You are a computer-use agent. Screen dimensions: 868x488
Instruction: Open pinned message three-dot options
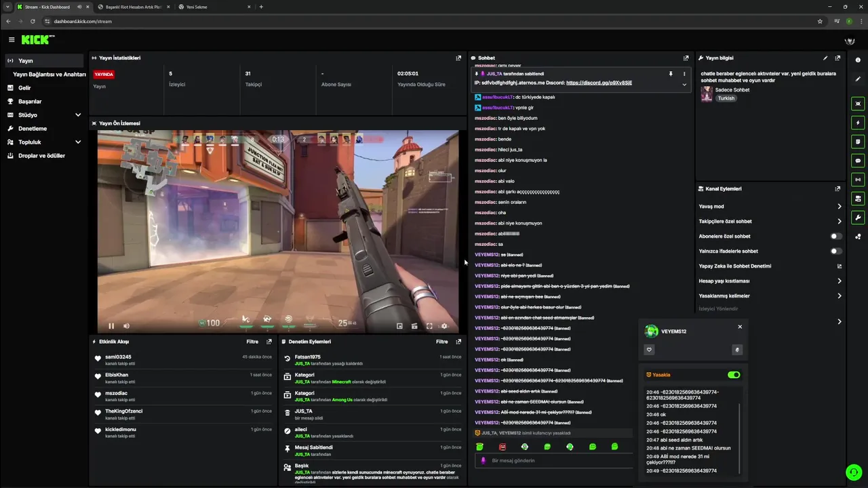684,73
